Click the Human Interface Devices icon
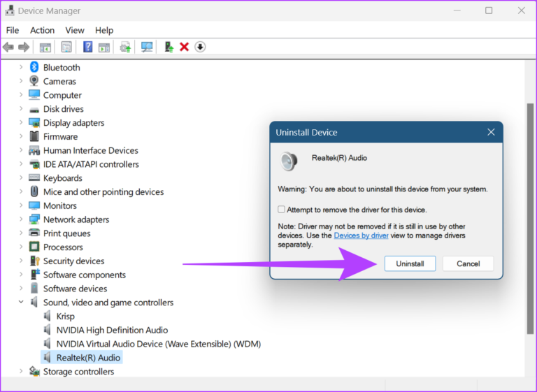 (34, 150)
